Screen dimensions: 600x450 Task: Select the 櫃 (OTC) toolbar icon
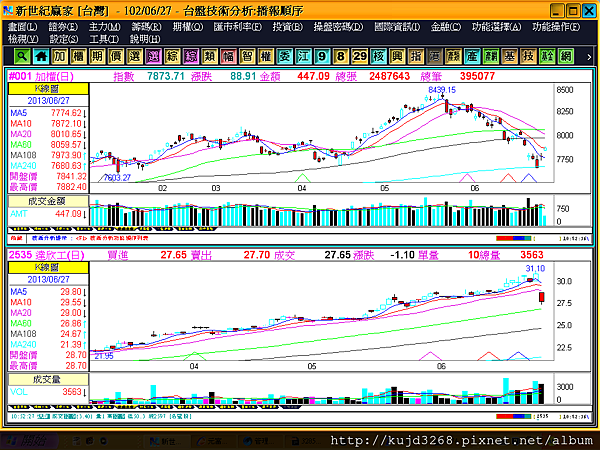(x=78, y=57)
